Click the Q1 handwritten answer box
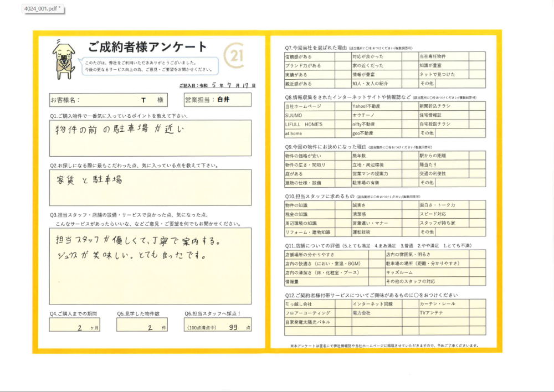The image size is (554, 392). click(150, 138)
